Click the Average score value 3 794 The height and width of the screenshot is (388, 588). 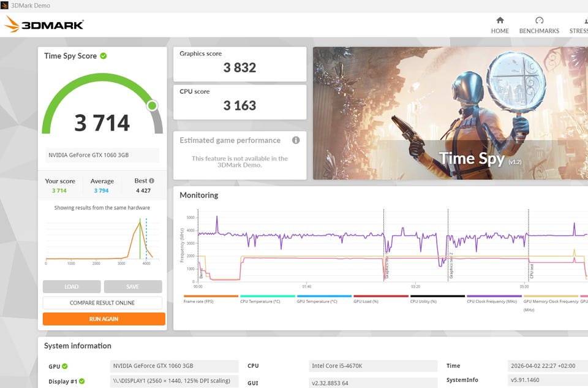[101, 191]
